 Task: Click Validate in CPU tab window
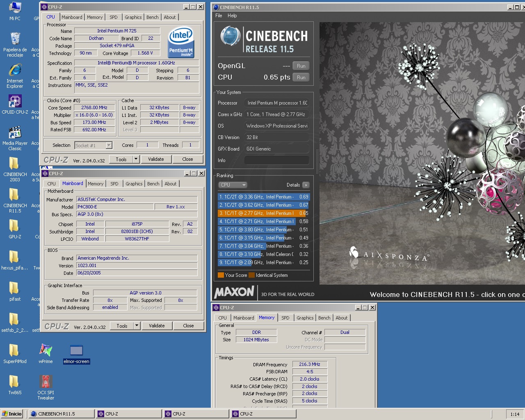156,159
